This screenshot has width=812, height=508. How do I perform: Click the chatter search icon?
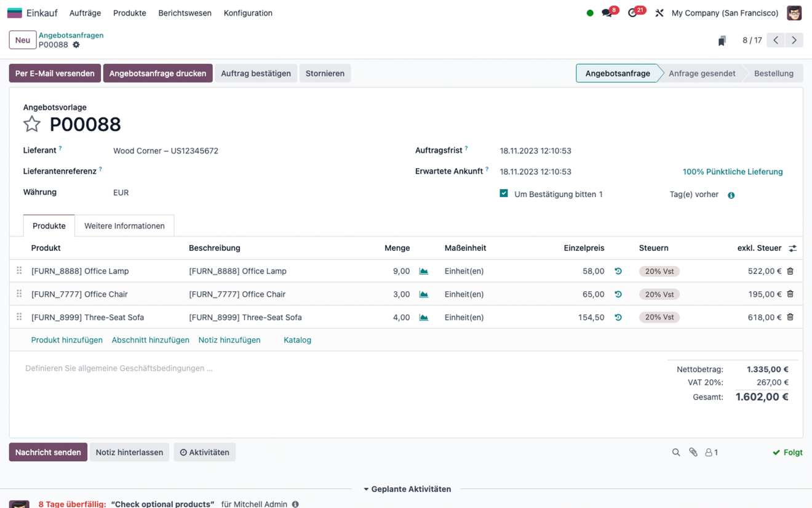676,453
